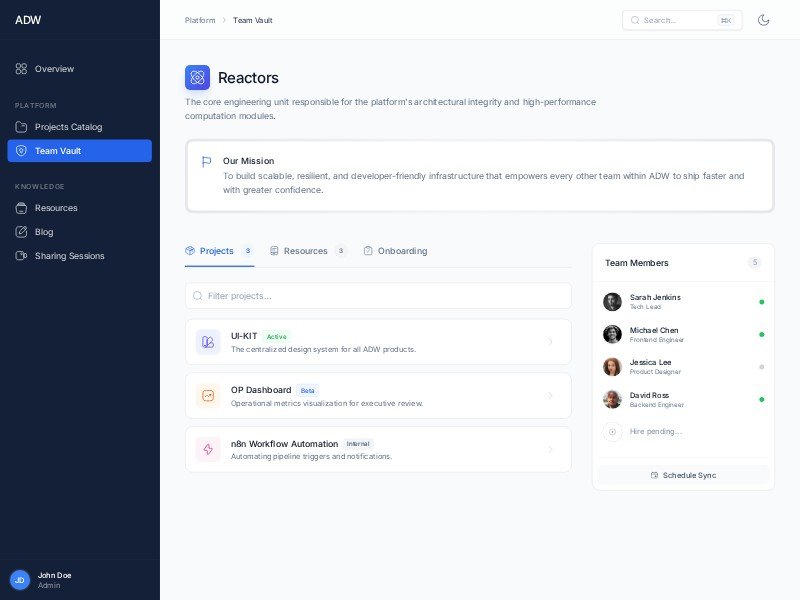Click the mission flag icon

point(206,161)
